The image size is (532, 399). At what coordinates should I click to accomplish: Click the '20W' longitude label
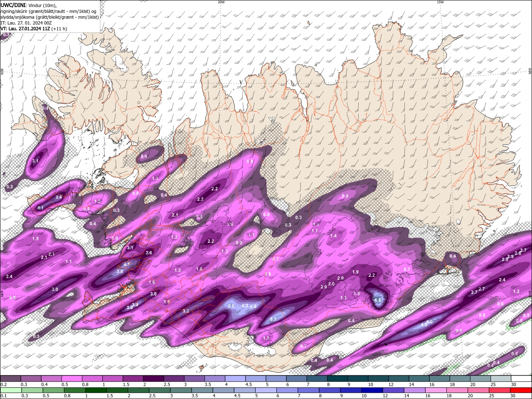(221, 2)
